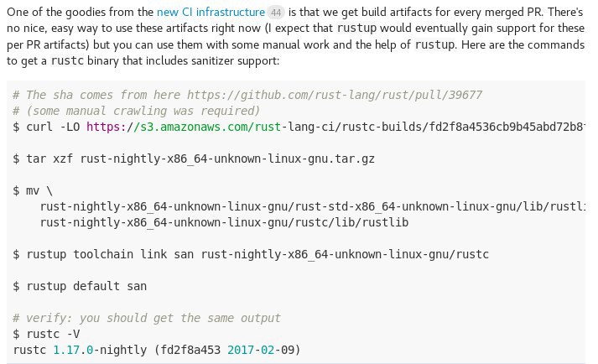This screenshot has width=598, height=364.
Task: Click the "tar xzf" command line
Action: pos(194,159)
